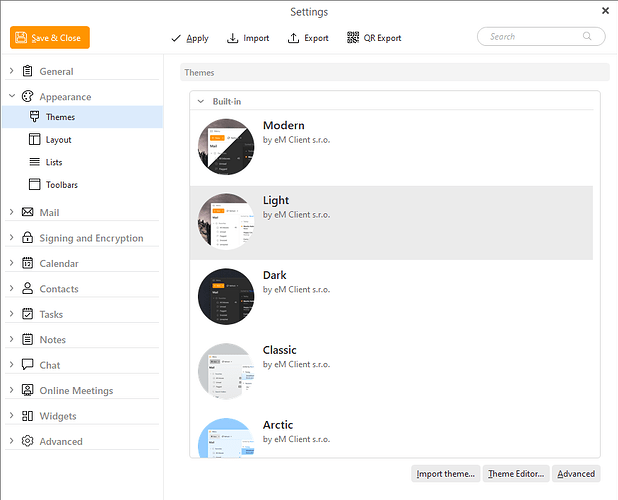618x500 pixels.
Task: Open the Lists settings page
Action: 82,162
